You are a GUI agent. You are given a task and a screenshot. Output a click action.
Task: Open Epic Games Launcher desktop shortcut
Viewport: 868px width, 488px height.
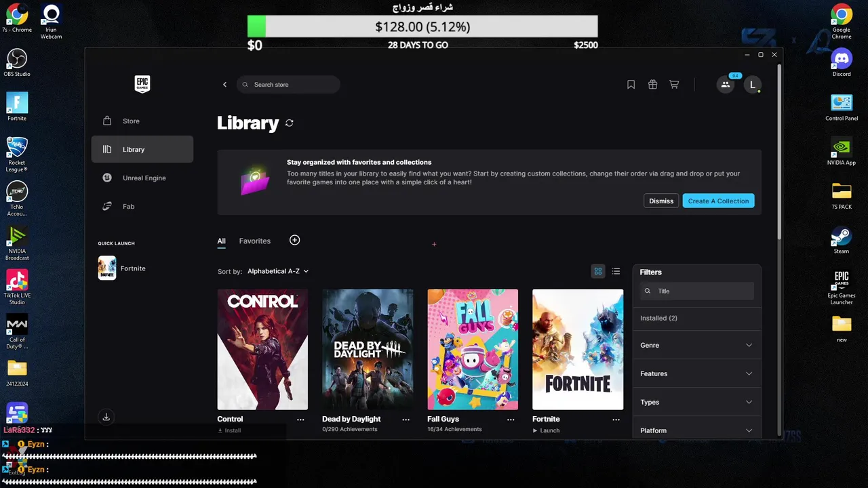842,287
